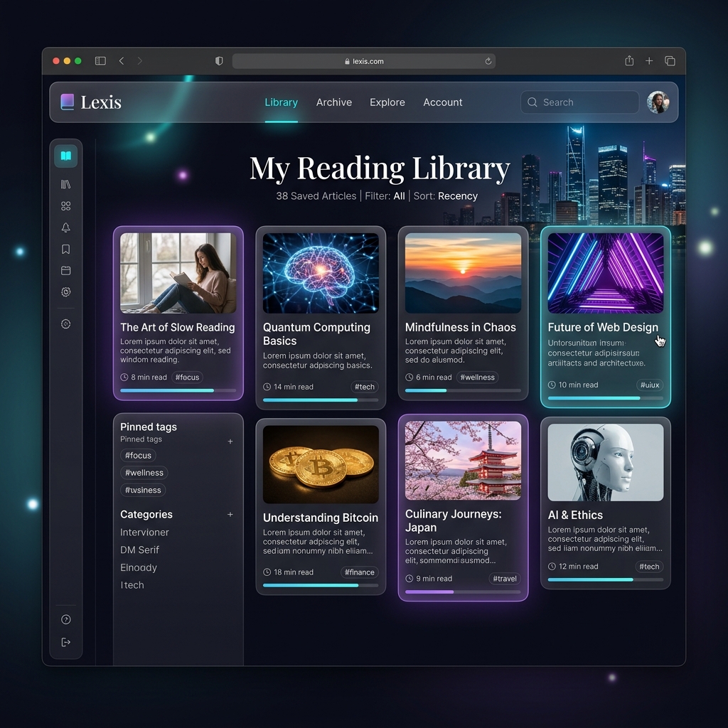Viewport: 728px width, 728px height.
Task: Open the AI & Ethics robot thumbnail
Action: pyautogui.click(x=606, y=462)
